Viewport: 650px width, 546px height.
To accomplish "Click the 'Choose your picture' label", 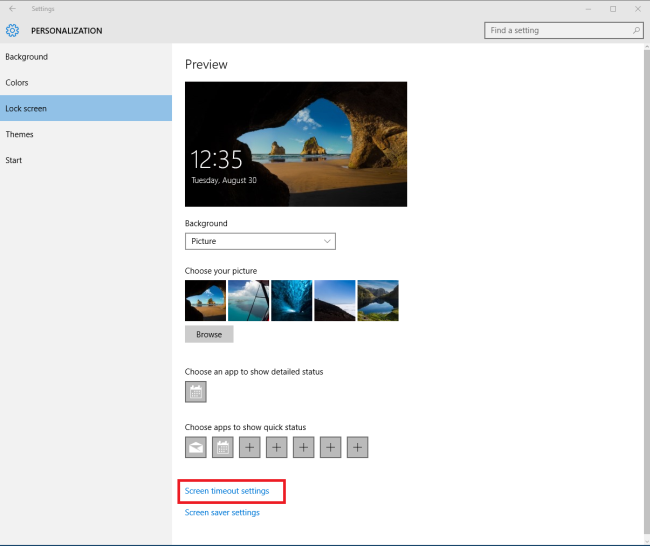I will coord(221,271).
